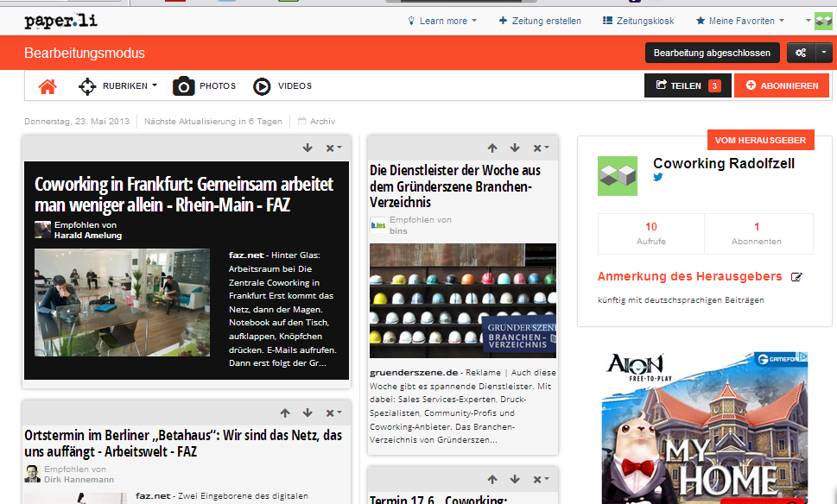Open the Photos section

(x=205, y=86)
